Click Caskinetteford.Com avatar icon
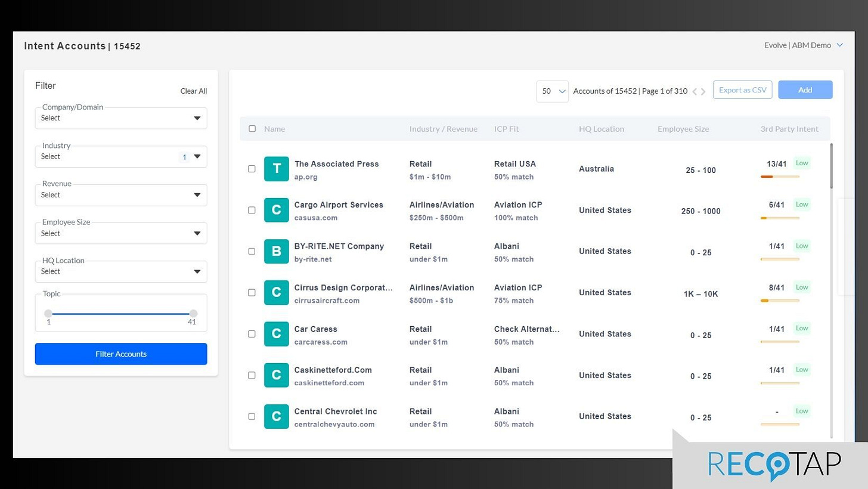This screenshot has height=489, width=868. [277, 375]
